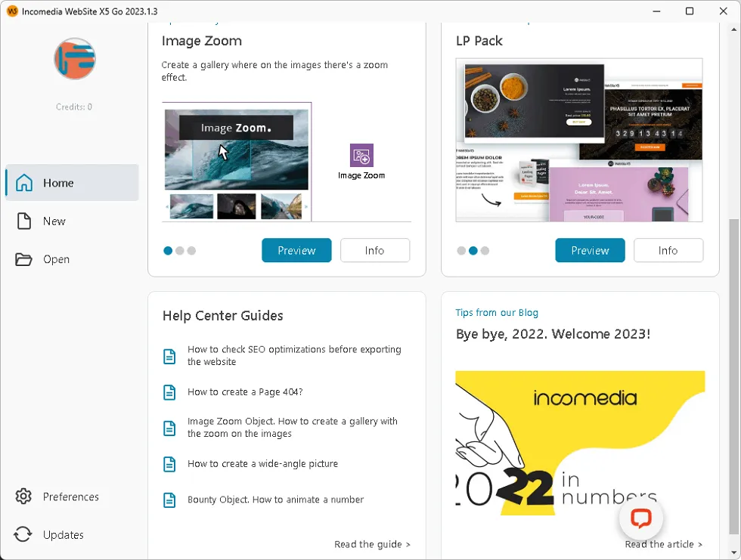The image size is (741, 560).
Task: Select the Home sidebar entry
Action: [59, 182]
